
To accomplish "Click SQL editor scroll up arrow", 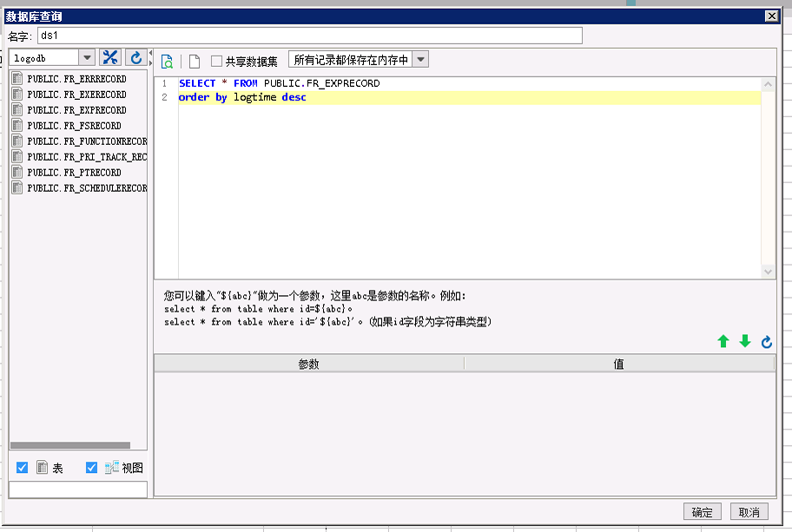I will coord(768,84).
